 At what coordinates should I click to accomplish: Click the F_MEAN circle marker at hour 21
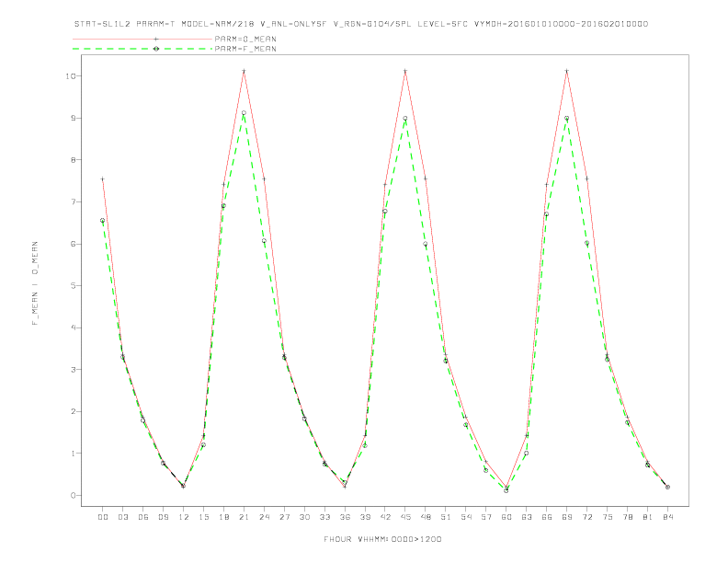point(244,113)
